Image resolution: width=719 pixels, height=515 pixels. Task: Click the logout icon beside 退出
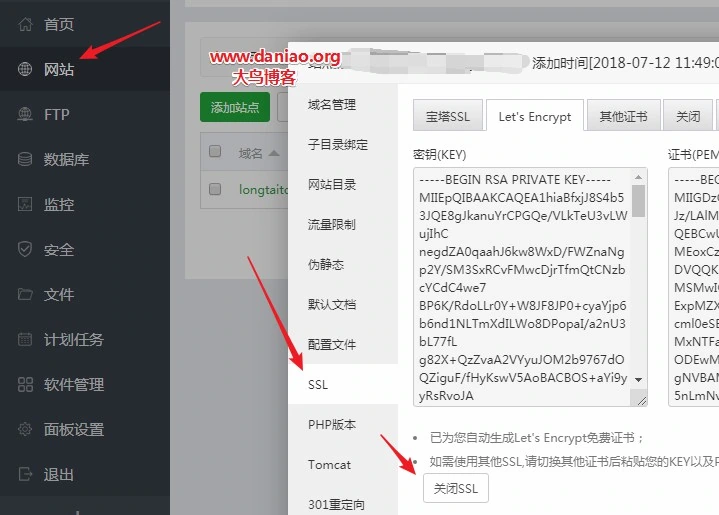pyautogui.click(x=25, y=474)
